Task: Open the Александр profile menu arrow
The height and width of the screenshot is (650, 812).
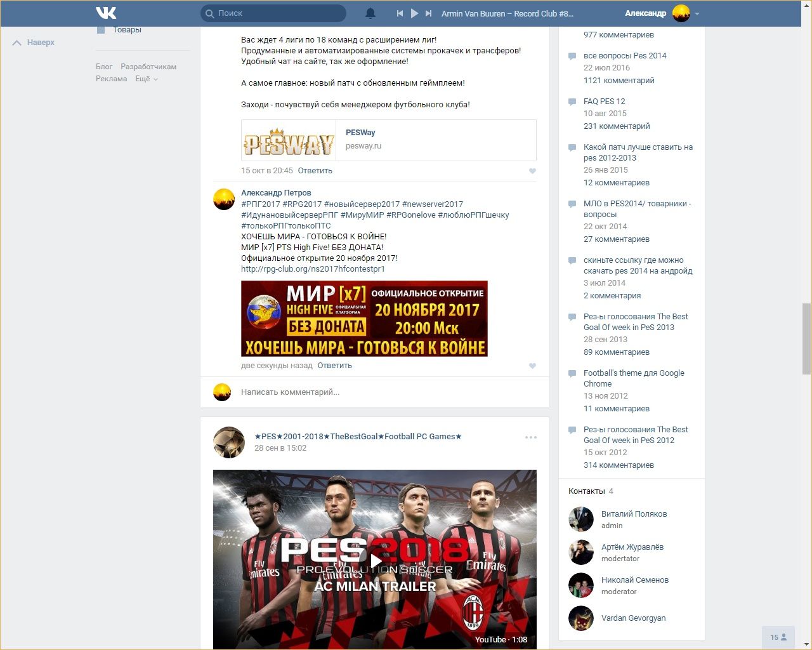Action: pyautogui.click(x=697, y=14)
